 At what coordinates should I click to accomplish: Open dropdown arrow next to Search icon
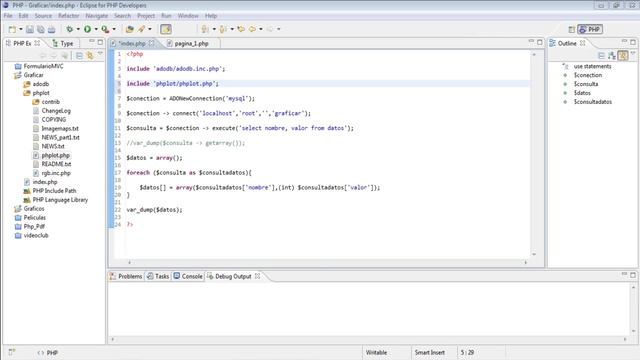(x=150, y=29)
